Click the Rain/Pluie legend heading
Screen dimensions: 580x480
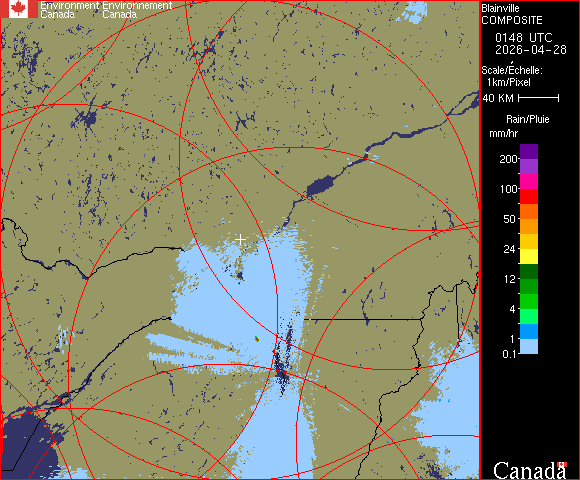[x=527, y=119]
